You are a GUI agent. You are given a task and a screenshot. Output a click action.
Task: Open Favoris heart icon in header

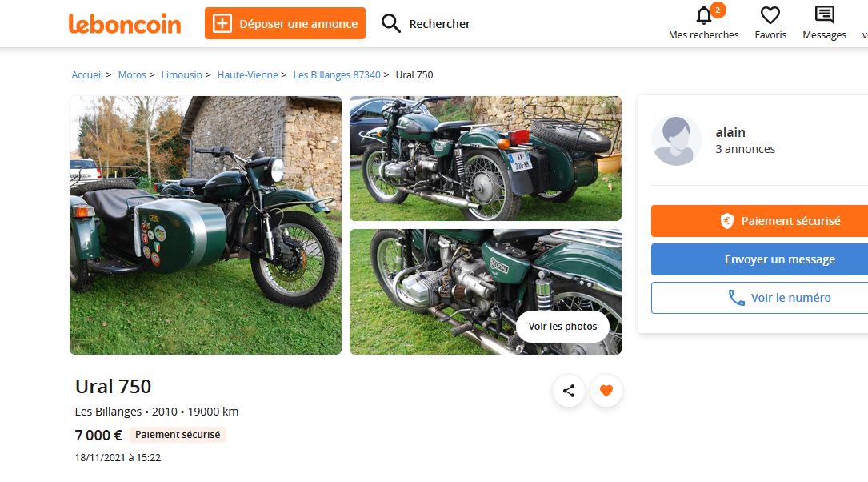(x=770, y=16)
